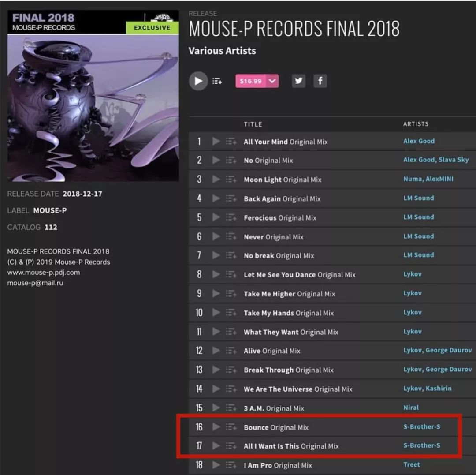Play the entire release with the round button

pyautogui.click(x=198, y=81)
